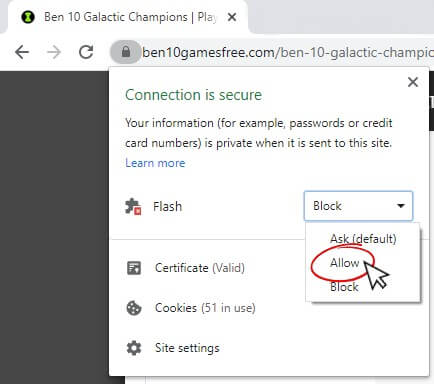434x384 pixels.
Task: Click the Flash plugin puzzle icon
Action: tap(133, 207)
